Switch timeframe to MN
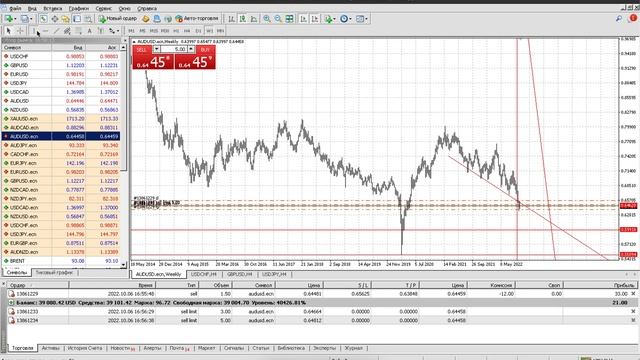 point(220,31)
